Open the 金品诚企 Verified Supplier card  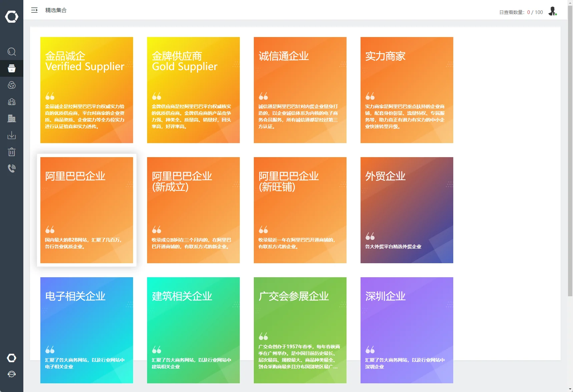click(87, 90)
